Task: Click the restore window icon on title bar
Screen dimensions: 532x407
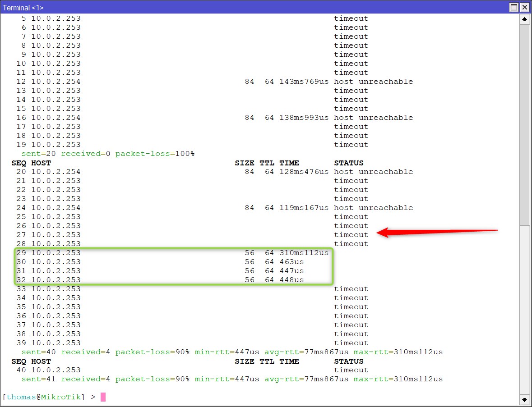Action: point(513,7)
